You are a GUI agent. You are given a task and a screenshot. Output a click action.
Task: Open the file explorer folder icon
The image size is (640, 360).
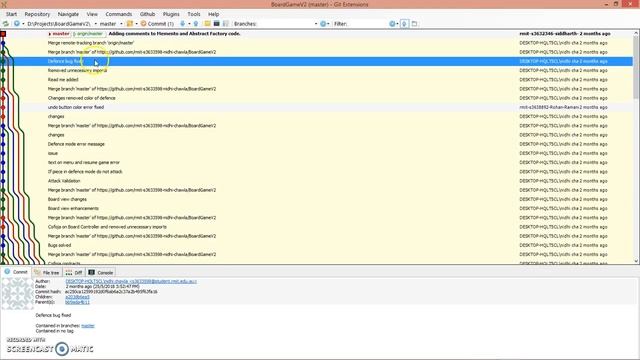207,24
